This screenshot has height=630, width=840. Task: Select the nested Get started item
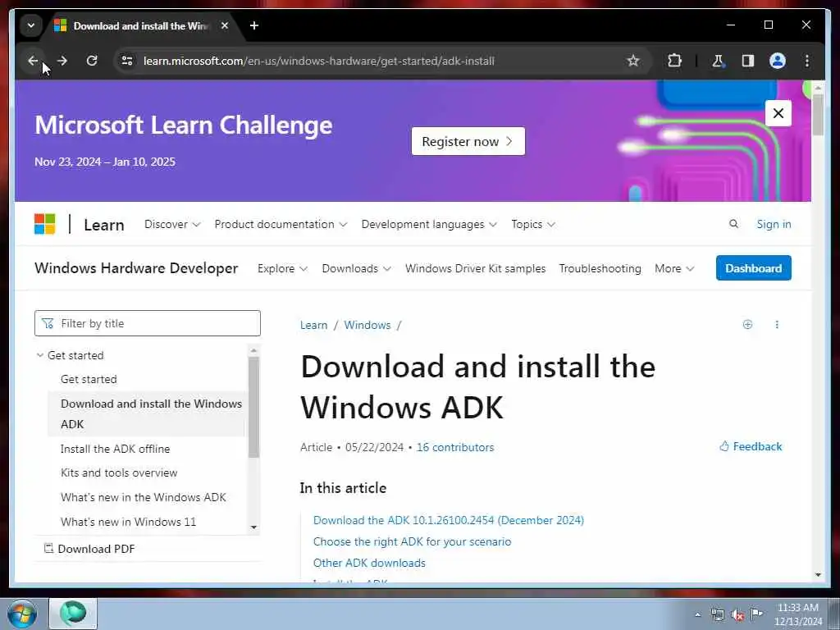pyautogui.click(x=89, y=379)
